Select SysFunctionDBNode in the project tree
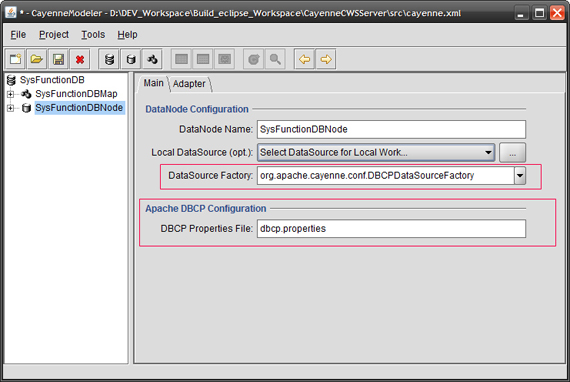Image resolution: width=570 pixels, height=382 pixels. coord(79,108)
